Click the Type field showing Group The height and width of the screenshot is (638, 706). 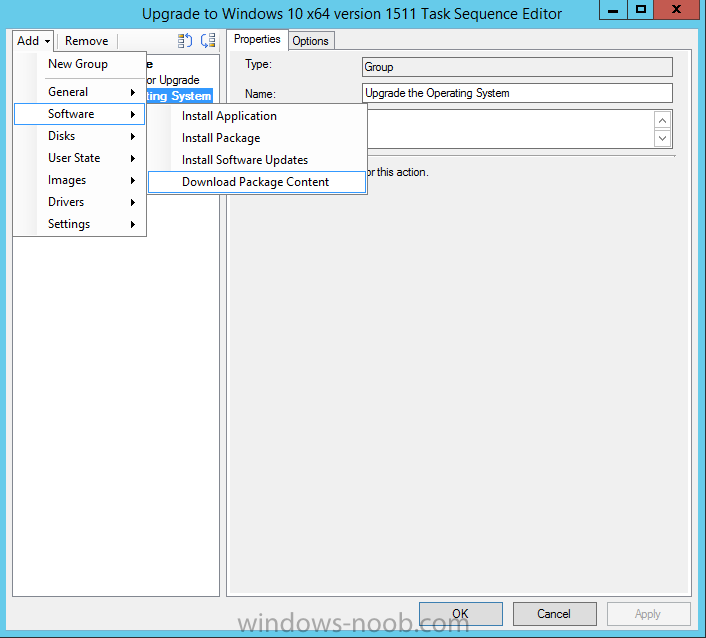point(517,67)
